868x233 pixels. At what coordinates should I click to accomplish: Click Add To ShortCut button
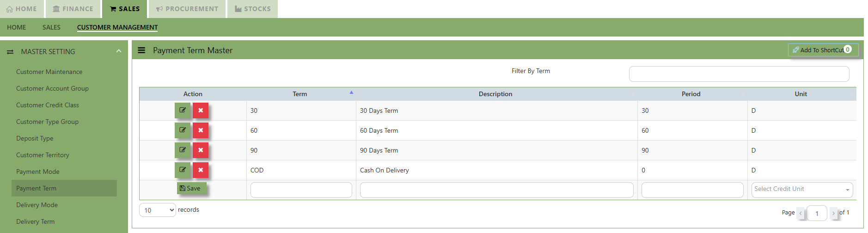pos(823,50)
